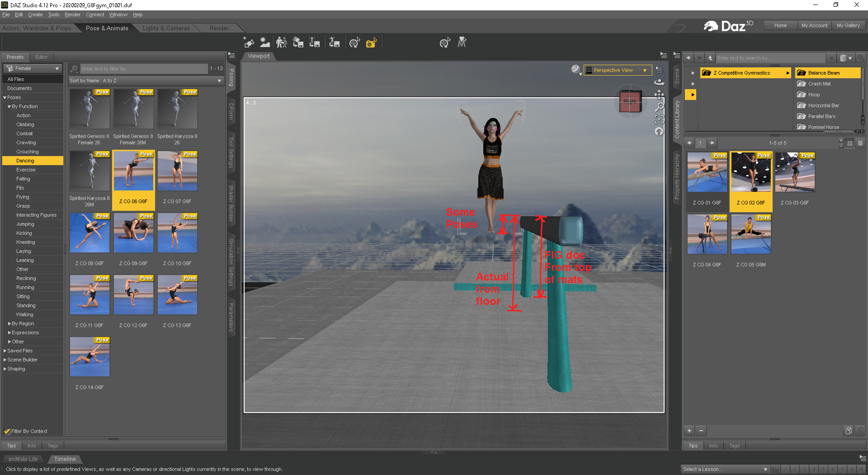Expand the Scene Builder tree node

point(5,360)
